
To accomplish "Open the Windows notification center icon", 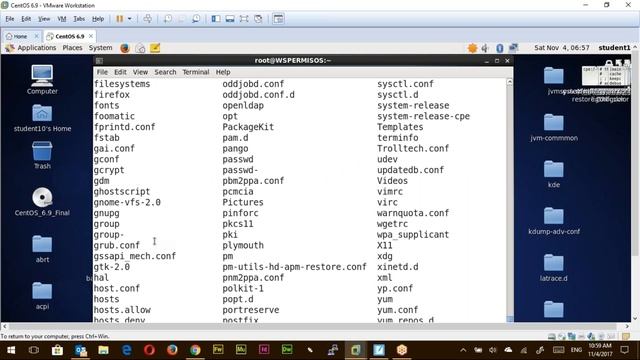I will tap(624, 350).
